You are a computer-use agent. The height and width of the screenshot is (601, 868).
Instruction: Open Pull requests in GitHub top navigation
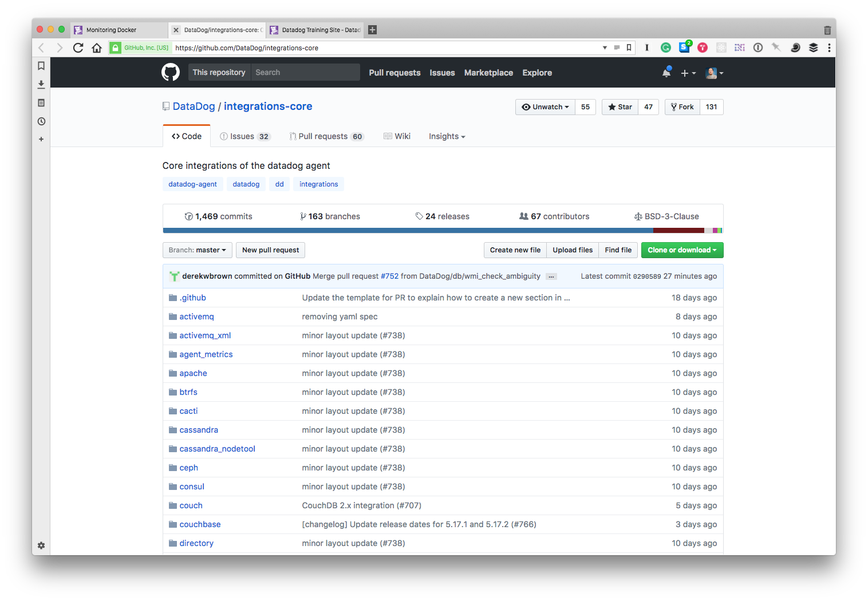coord(394,73)
